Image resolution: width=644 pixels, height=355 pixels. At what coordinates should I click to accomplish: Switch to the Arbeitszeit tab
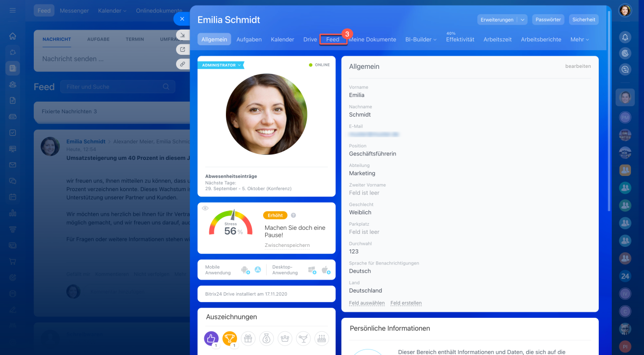pos(498,39)
